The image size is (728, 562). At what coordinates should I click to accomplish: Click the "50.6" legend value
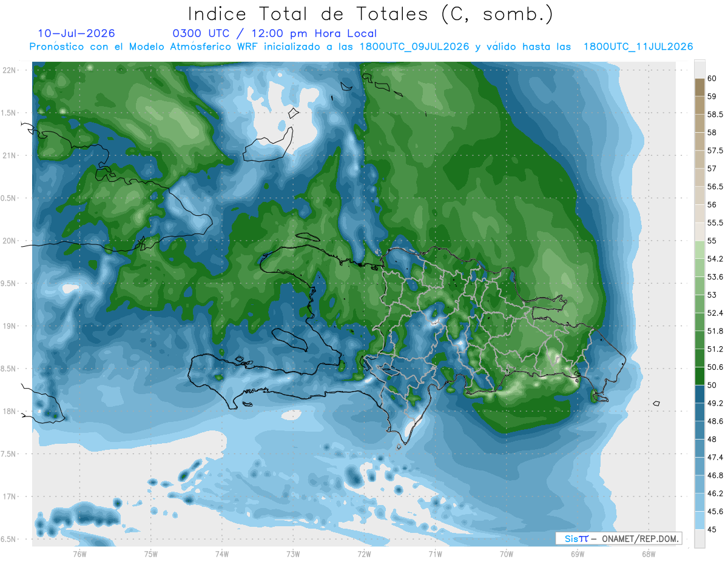pos(715,367)
